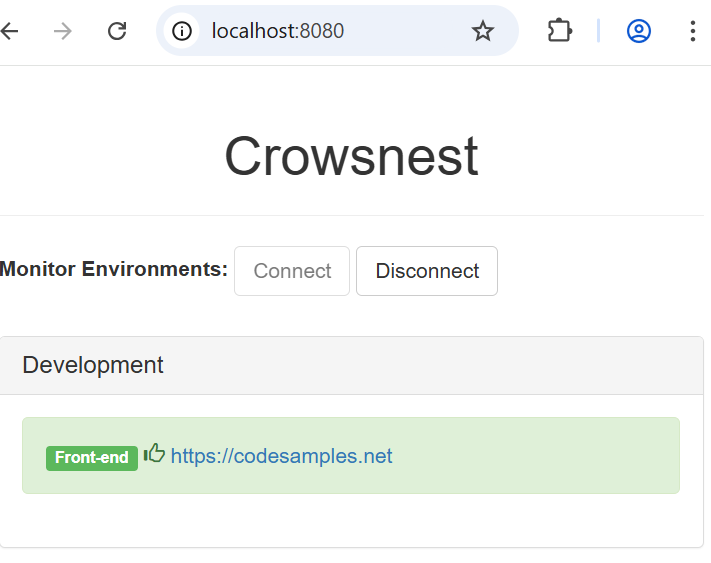Viewport: 711px width, 563px height.
Task: Click the localhost:8080 address bar
Action: [x=320, y=31]
